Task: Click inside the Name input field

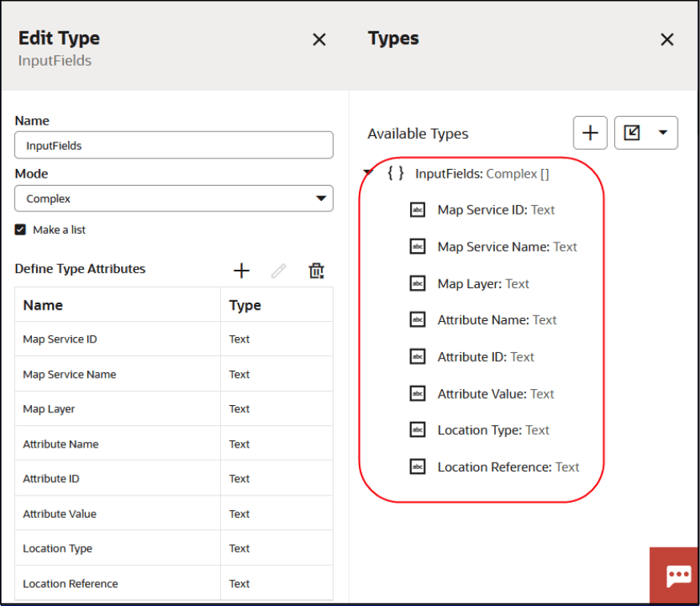Action: [x=174, y=145]
